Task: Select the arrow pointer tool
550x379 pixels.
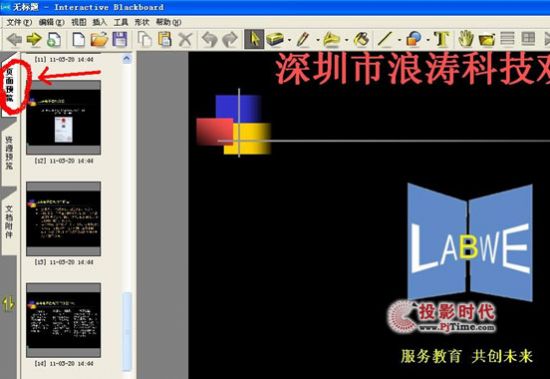Action: pos(254,39)
